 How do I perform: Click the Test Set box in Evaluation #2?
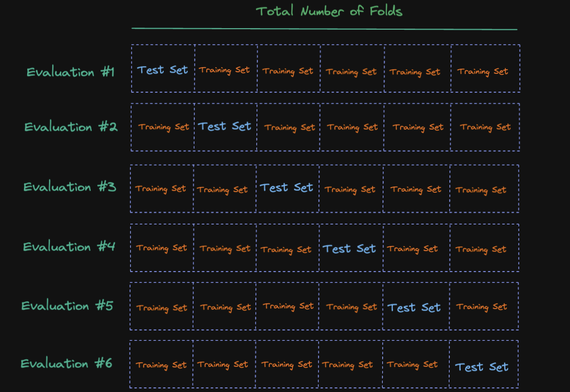click(x=225, y=127)
